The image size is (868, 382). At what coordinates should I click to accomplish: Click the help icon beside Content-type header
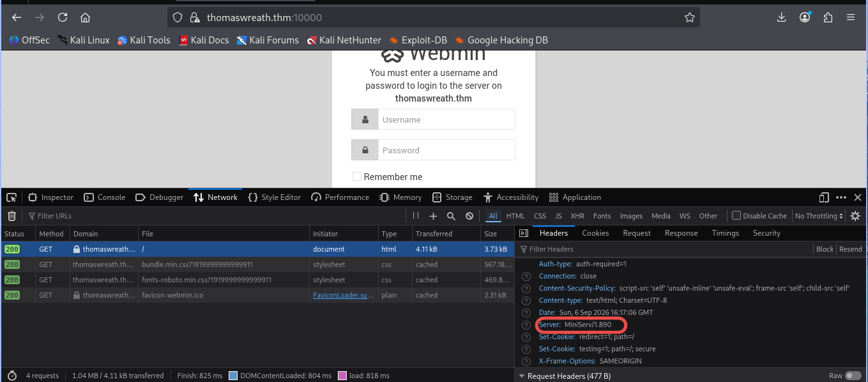coord(526,301)
